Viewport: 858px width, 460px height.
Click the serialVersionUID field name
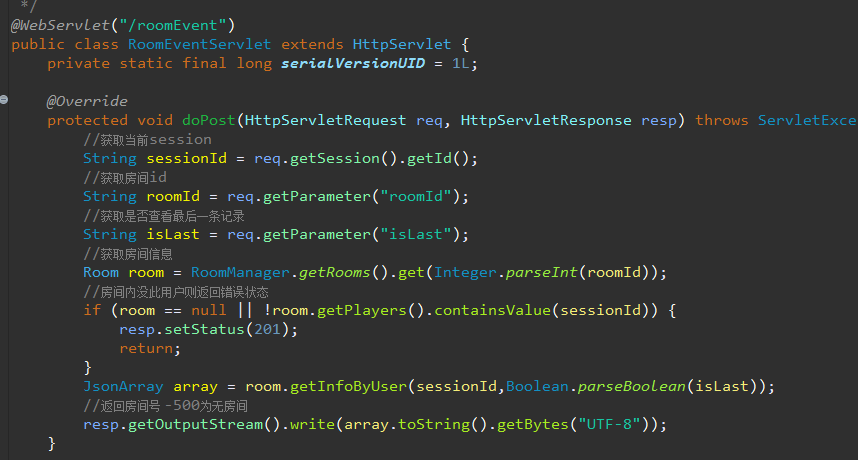[x=353, y=63]
